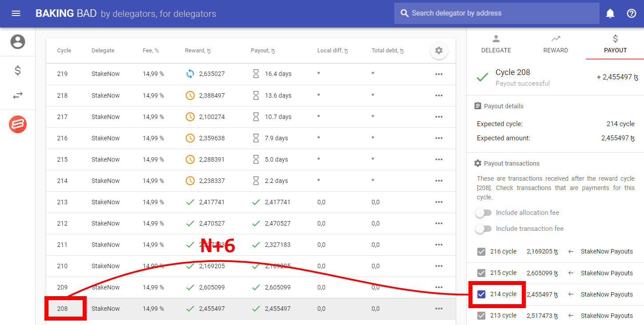
Task: Open the help question mark icon
Action: tap(632, 13)
